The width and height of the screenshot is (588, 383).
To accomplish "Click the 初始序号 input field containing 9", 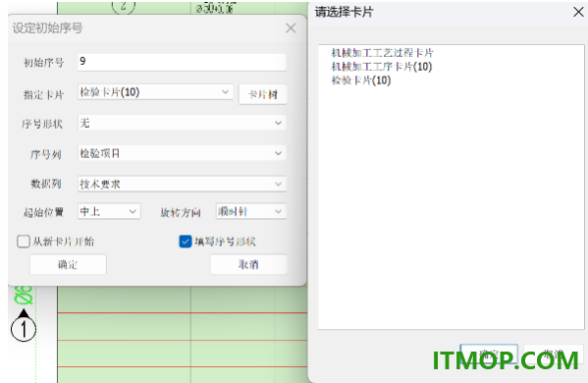I will pos(182,62).
